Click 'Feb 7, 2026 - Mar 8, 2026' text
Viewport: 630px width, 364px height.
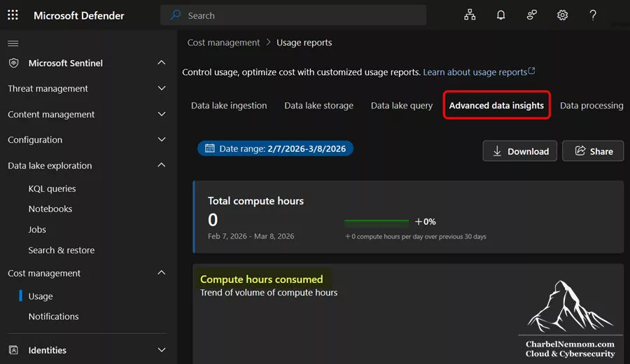(x=251, y=236)
